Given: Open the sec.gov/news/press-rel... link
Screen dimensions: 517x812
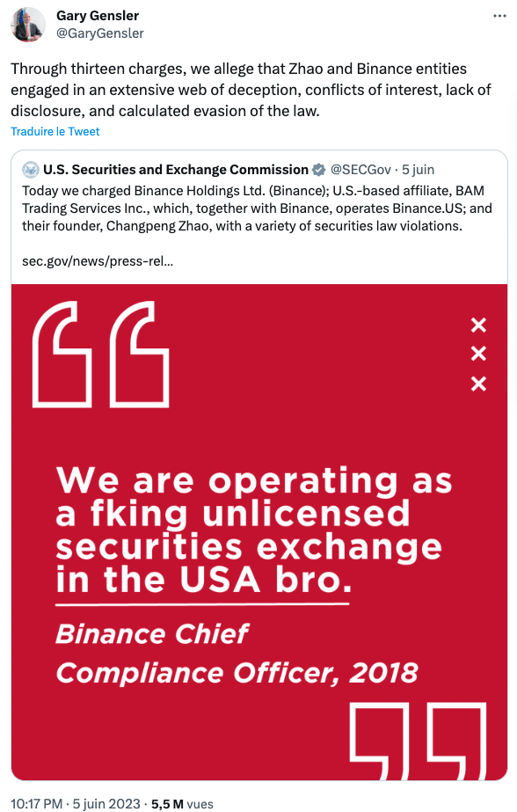Looking at the screenshot, I should point(98,261).
